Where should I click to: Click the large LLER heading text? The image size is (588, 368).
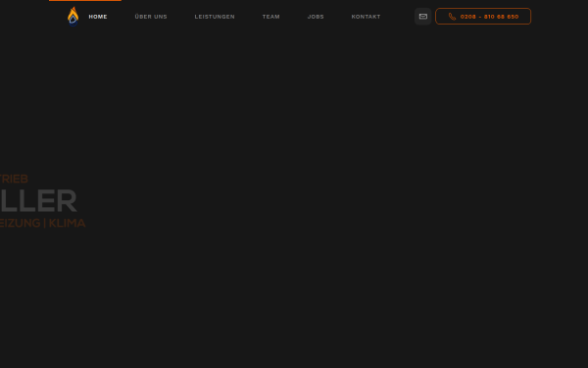click(x=38, y=201)
